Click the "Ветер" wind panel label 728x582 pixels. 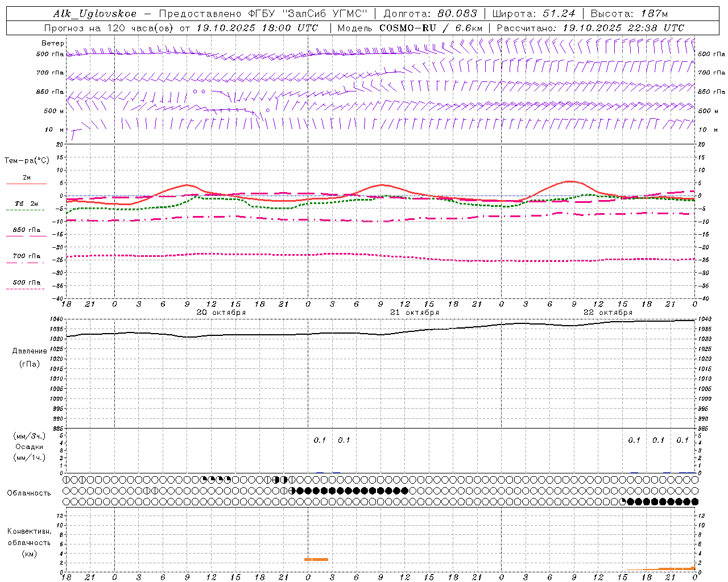click(x=53, y=43)
